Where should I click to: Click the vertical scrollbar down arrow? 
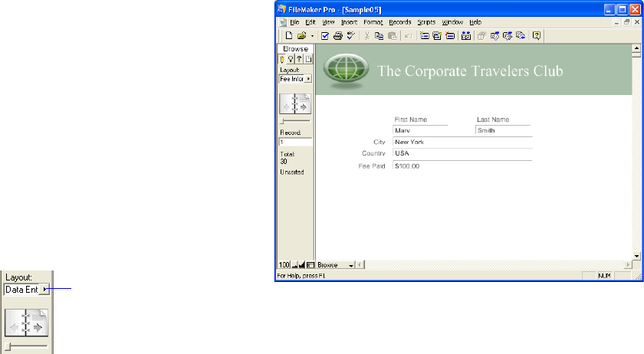click(636, 256)
